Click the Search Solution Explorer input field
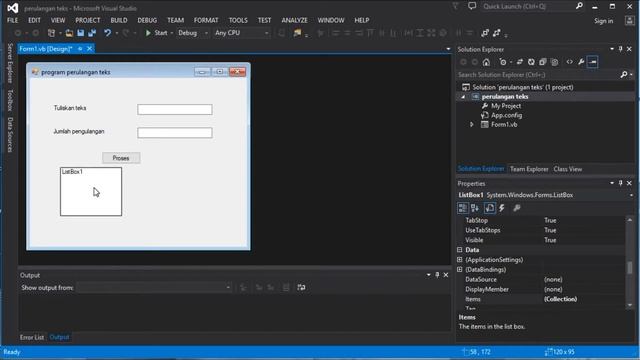 click(537, 75)
